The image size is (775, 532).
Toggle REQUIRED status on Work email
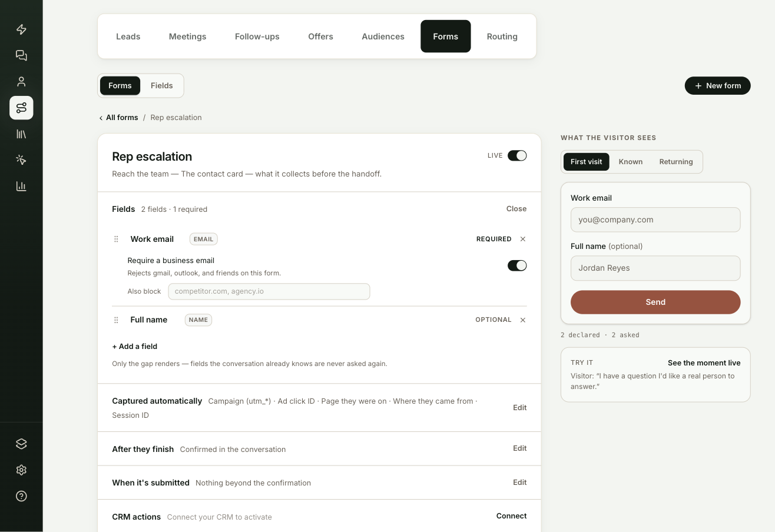494,239
